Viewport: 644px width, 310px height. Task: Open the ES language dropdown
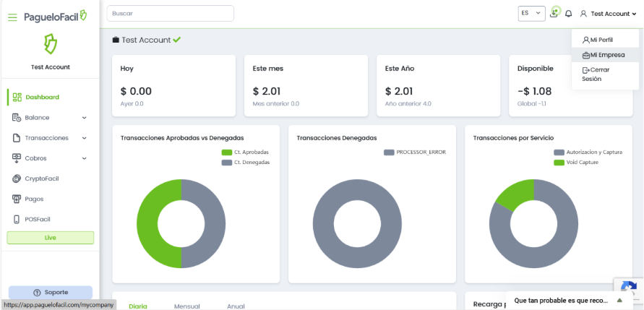click(531, 14)
